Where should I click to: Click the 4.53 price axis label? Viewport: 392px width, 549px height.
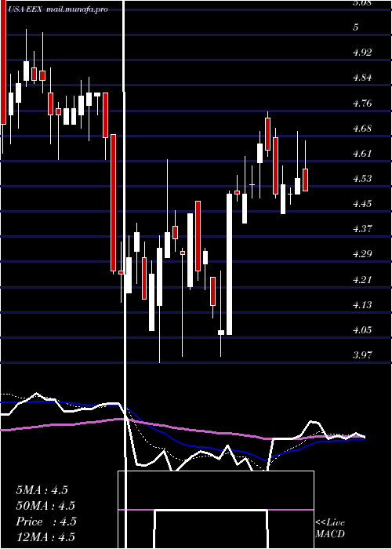point(362,179)
